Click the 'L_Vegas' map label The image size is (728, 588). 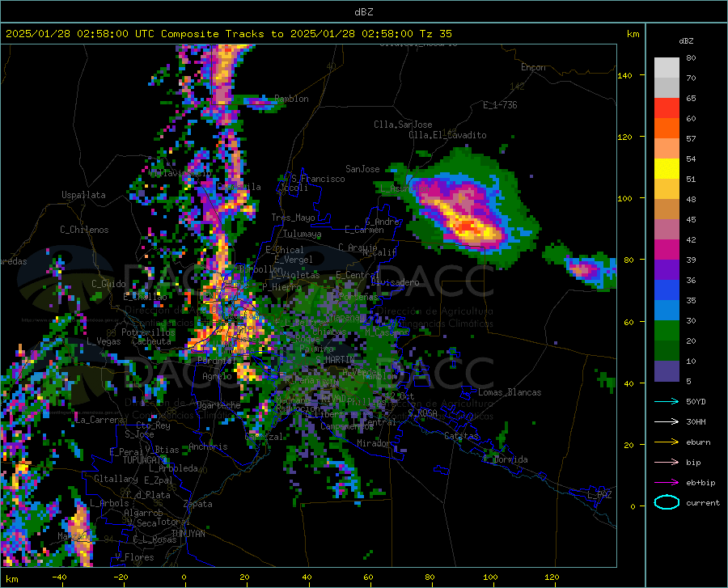tap(104, 341)
